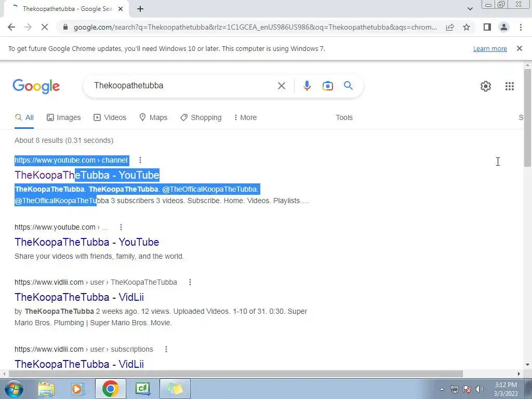Open the tab search dropdown arrow
This screenshot has width=532, height=399.
pos(470,9)
